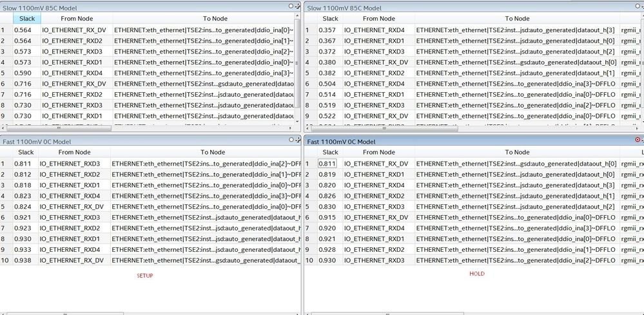
Task: Click the circle icon in the Fast model SETUP panel title bar
Action: (291, 140)
